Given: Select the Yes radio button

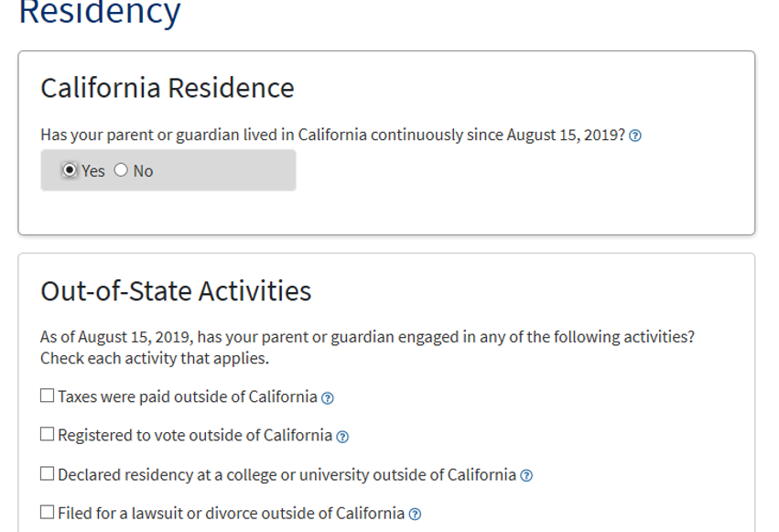Looking at the screenshot, I should [x=70, y=170].
